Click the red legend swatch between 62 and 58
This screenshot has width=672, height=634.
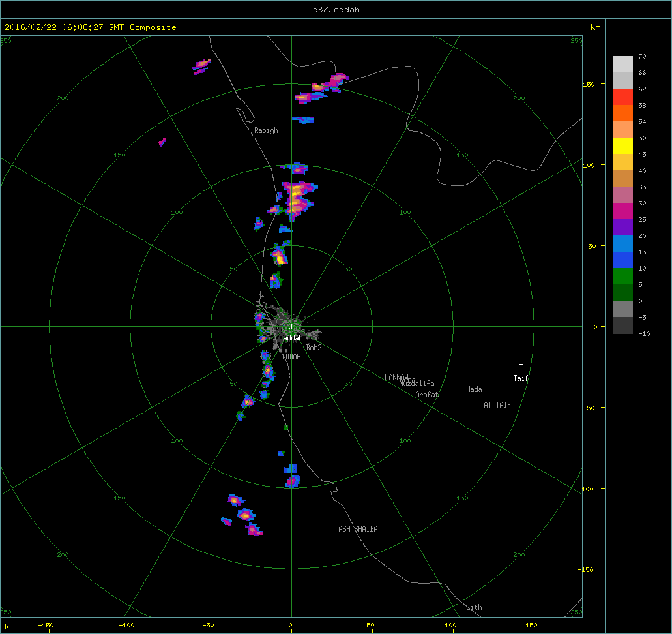pyautogui.click(x=622, y=97)
